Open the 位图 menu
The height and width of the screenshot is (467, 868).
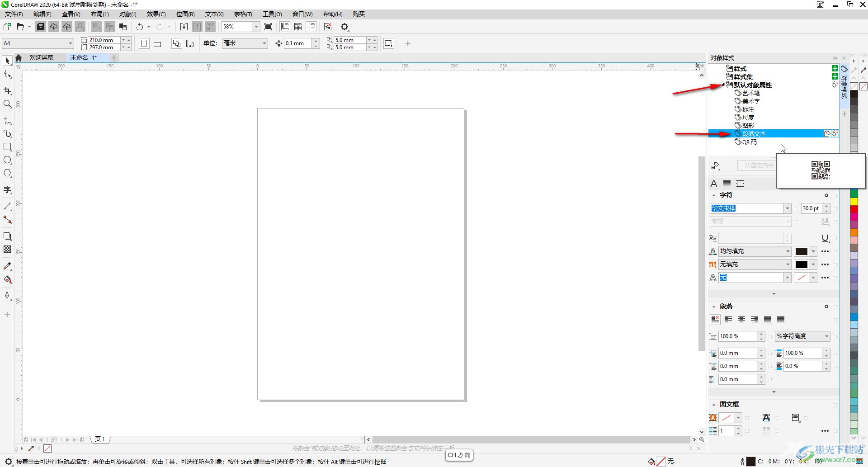[185, 14]
